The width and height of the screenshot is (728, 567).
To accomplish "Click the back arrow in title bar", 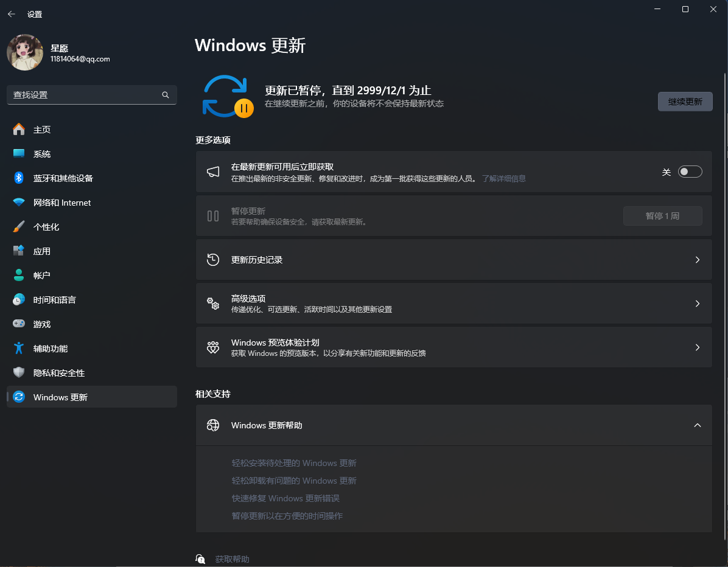I will click(12, 14).
